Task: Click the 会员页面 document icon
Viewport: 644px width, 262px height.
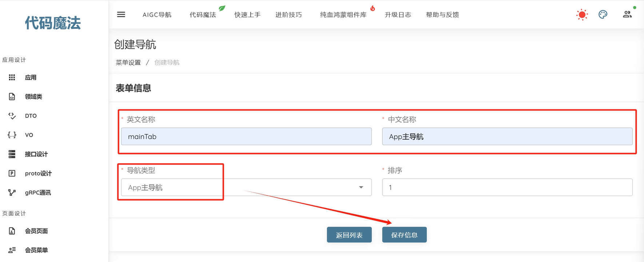Action: [x=12, y=231]
